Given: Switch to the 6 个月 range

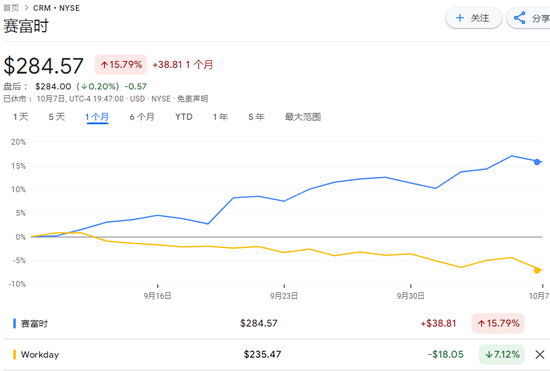Looking at the screenshot, I should tap(142, 117).
